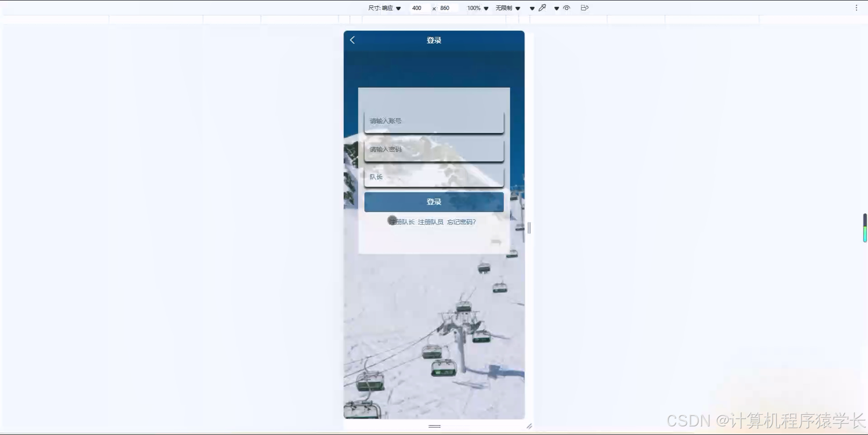
Task: Click the 请输入账号 account input
Action: pyautogui.click(x=434, y=121)
